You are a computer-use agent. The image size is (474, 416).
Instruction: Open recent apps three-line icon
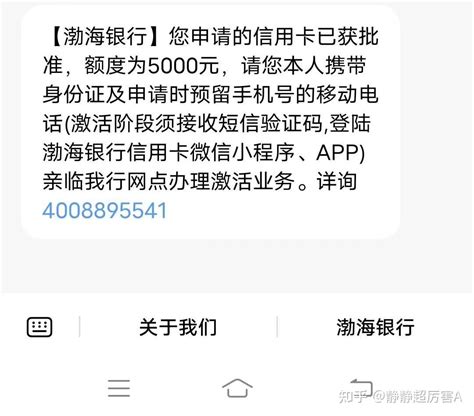[119, 388]
